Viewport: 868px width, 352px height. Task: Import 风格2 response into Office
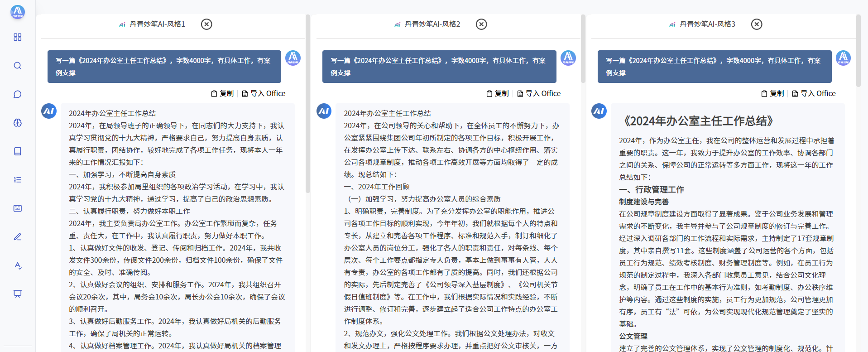(x=539, y=93)
